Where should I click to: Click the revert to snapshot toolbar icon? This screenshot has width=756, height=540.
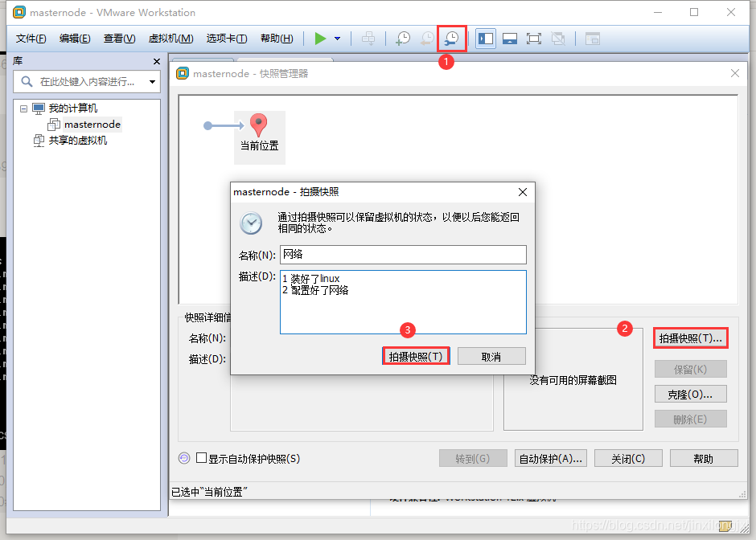pyautogui.click(x=427, y=39)
